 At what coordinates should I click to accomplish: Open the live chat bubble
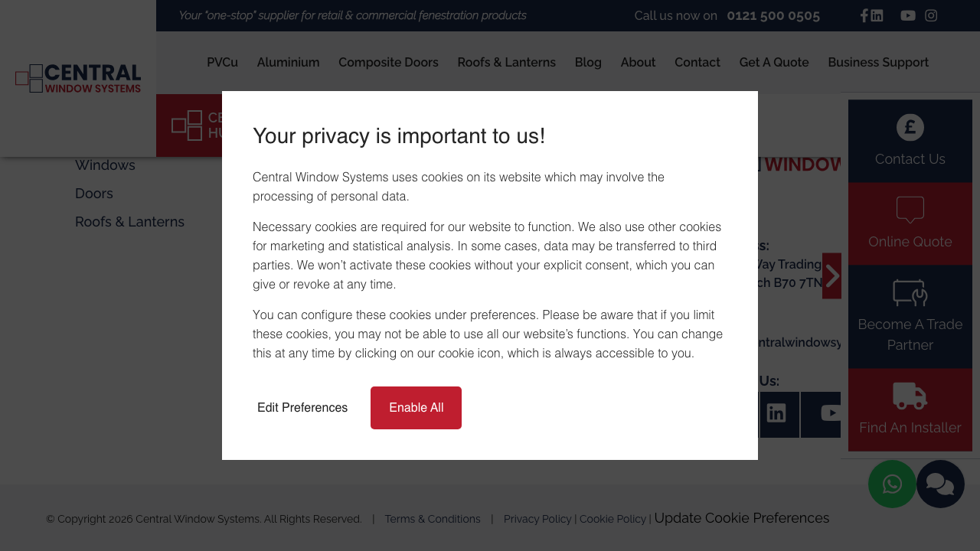point(940,484)
